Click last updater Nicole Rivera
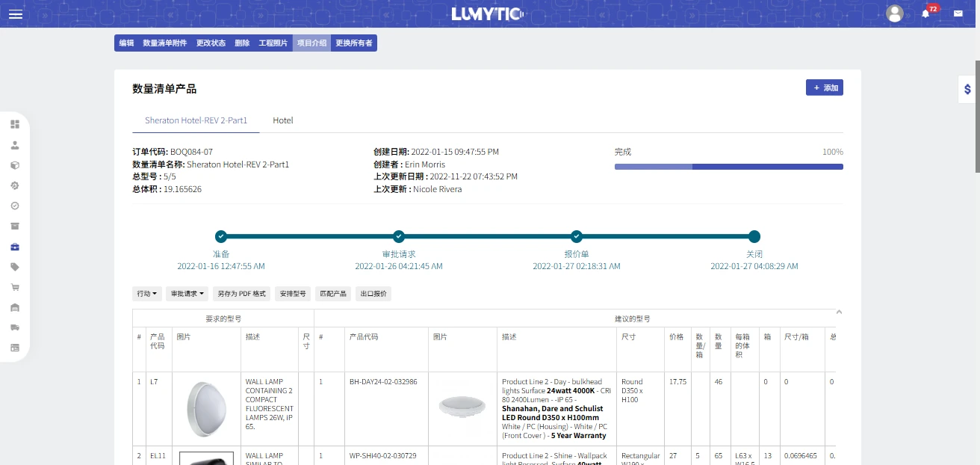 (x=438, y=189)
